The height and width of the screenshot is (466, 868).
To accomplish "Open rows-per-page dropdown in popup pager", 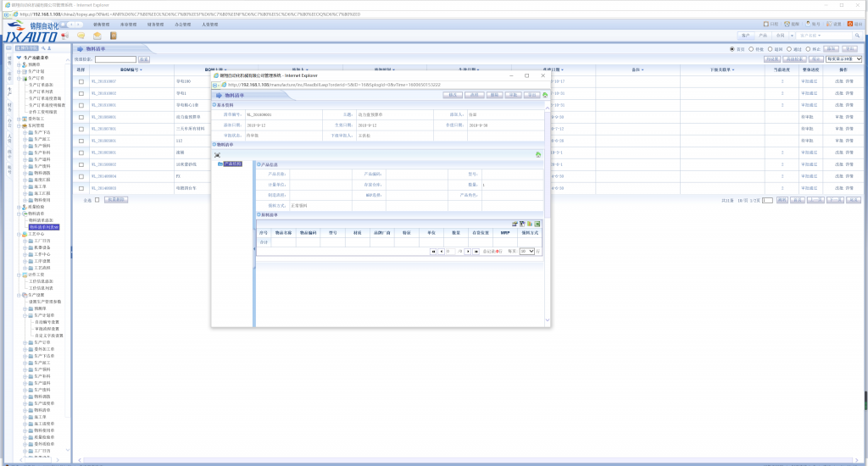I will coord(527,252).
